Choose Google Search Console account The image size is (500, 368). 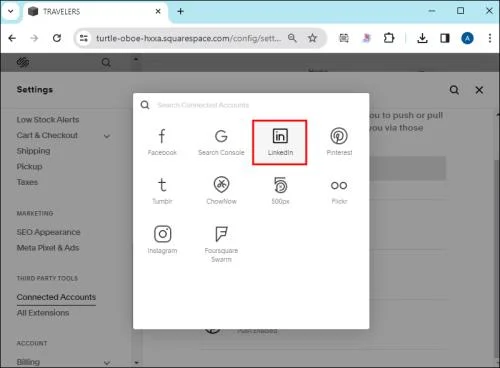(221, 142)
